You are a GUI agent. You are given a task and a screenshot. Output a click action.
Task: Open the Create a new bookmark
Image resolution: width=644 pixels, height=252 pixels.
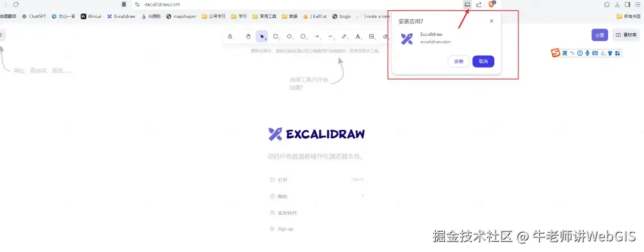pos(373,17)
